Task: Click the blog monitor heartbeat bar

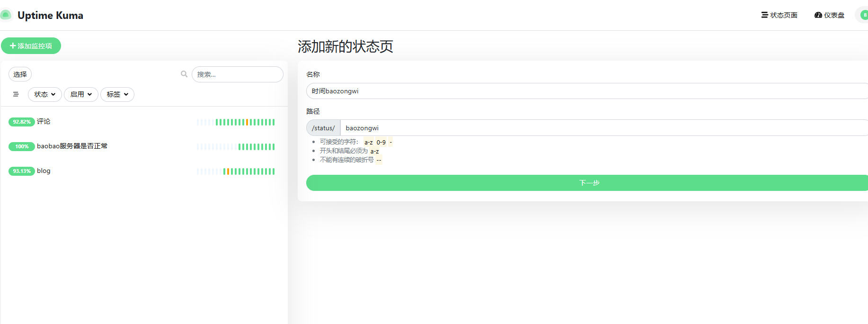Action: coord(236,171)
